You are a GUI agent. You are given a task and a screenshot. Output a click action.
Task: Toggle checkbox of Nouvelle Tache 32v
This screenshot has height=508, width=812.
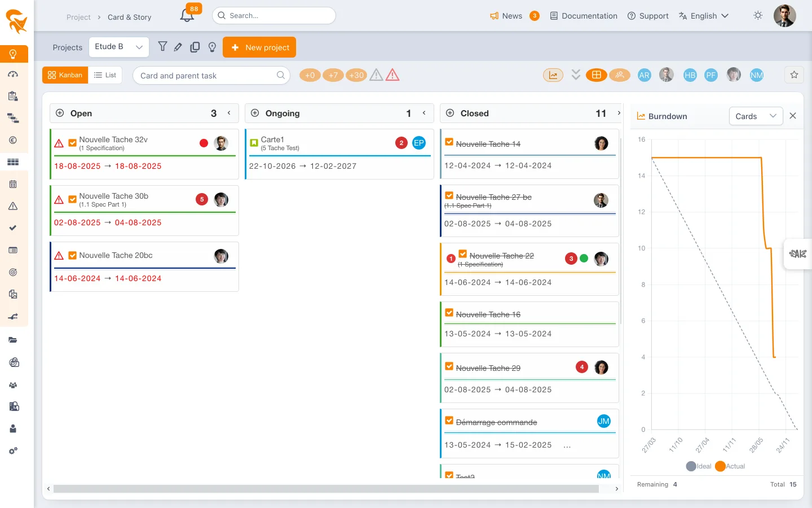pyautogui.click(x=73, y=143)
